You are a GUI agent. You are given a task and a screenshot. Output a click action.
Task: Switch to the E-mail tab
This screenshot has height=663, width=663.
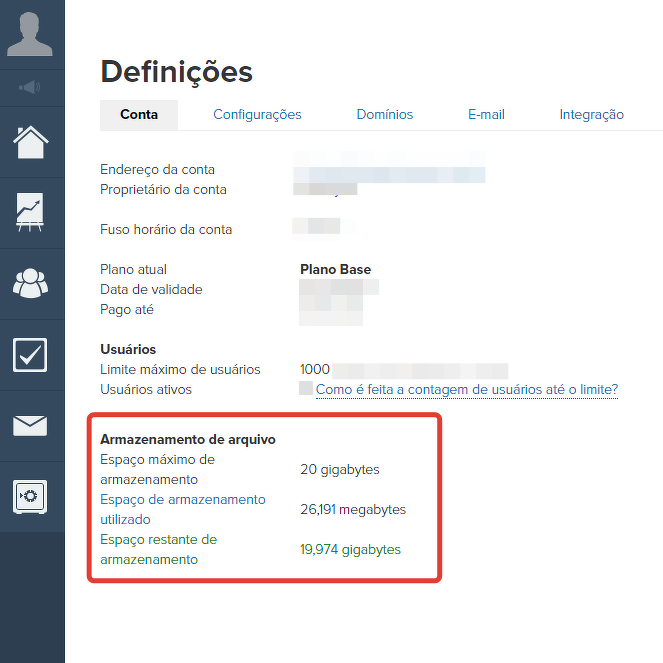486,115
